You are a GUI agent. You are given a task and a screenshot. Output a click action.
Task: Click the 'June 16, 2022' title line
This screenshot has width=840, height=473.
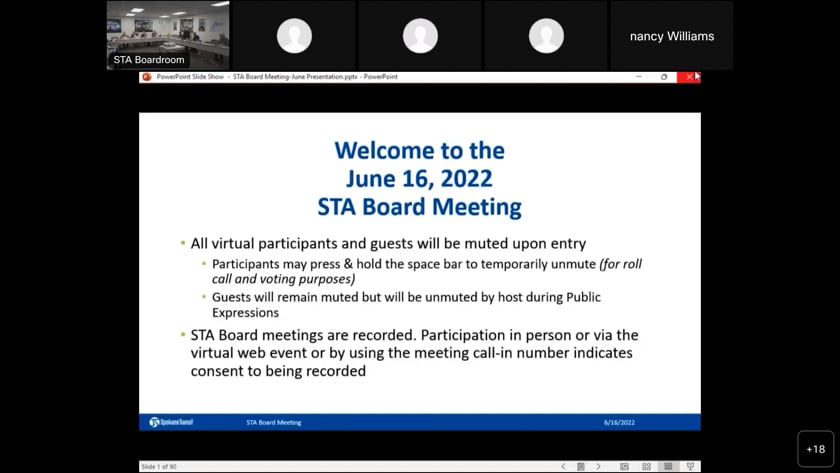click(419, 178)
